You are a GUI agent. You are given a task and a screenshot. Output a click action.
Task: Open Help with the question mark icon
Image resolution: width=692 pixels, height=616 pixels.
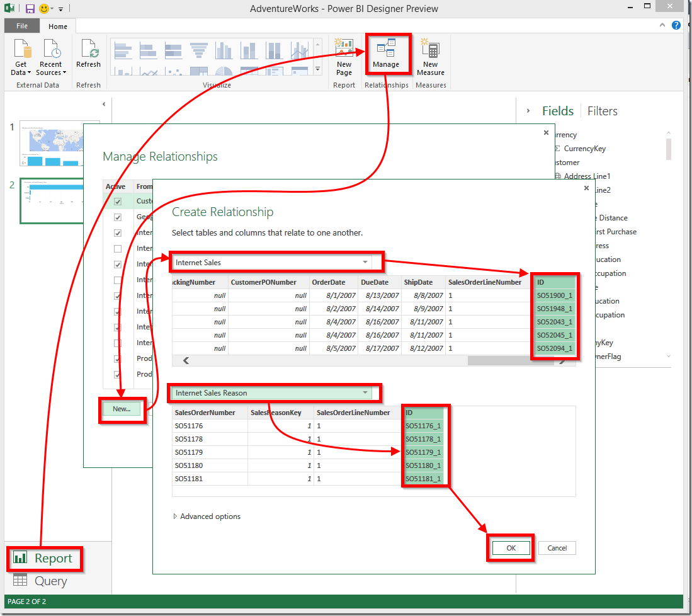tap(676, 25)
